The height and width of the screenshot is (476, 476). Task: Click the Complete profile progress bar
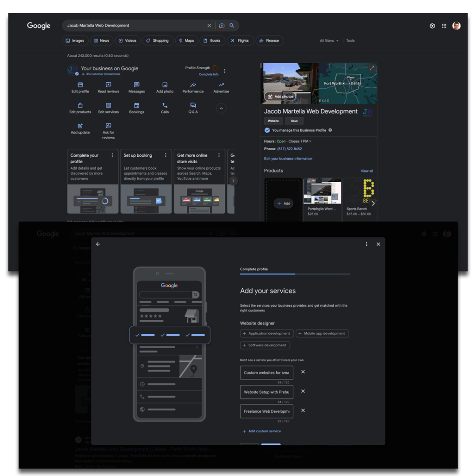(295, 274)
